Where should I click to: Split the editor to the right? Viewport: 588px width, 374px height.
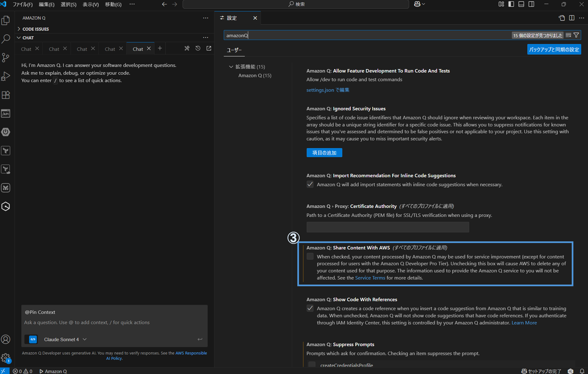coord(572,18)
